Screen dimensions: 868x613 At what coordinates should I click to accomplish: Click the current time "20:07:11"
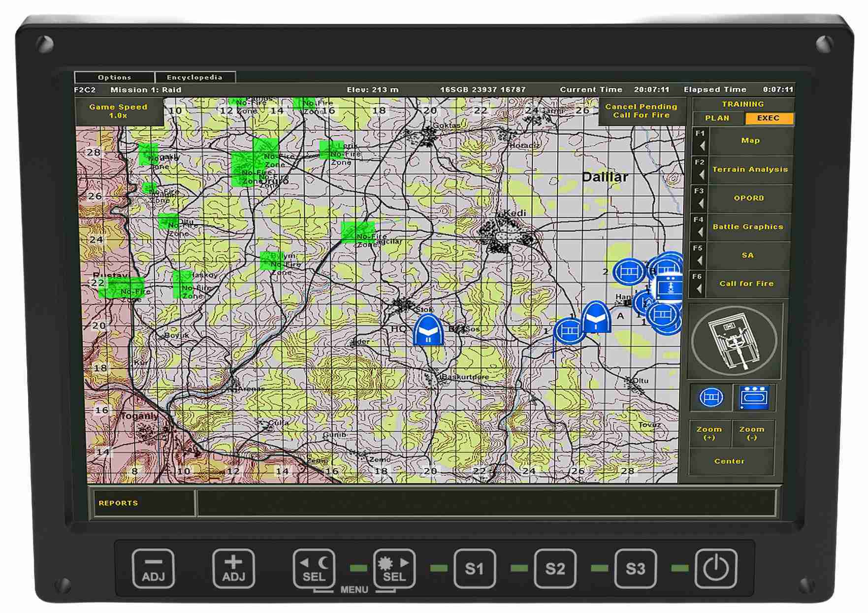pos(652,90)
